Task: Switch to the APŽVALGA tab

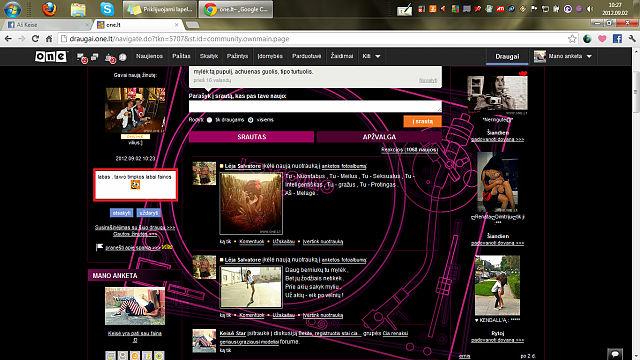Action: tap(379, 137)
